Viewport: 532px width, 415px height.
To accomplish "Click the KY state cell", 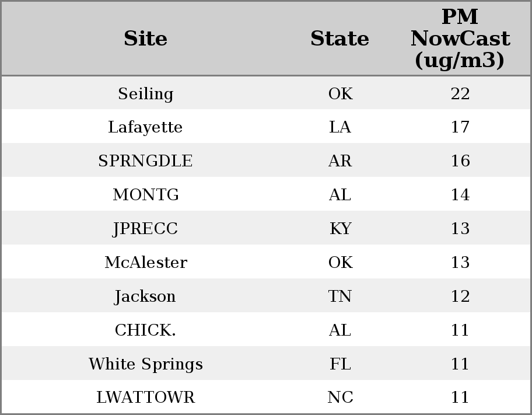I will [x=339, y=229].
